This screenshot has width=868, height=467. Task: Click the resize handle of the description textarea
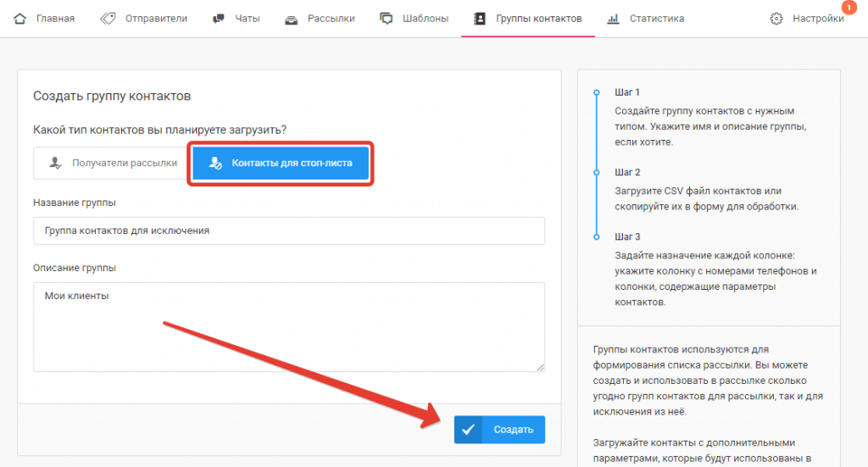(540, 367)
